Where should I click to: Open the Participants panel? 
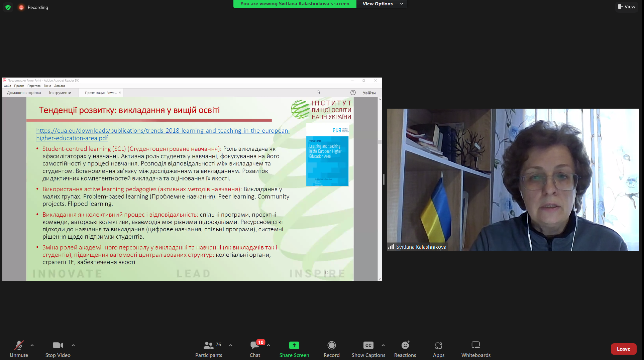[x=209, y=349]
